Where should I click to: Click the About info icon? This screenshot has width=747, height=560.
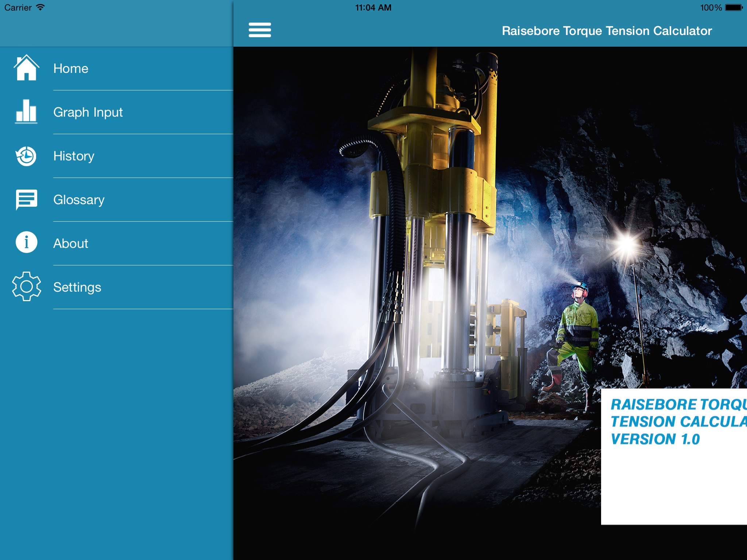coord(26,242)
